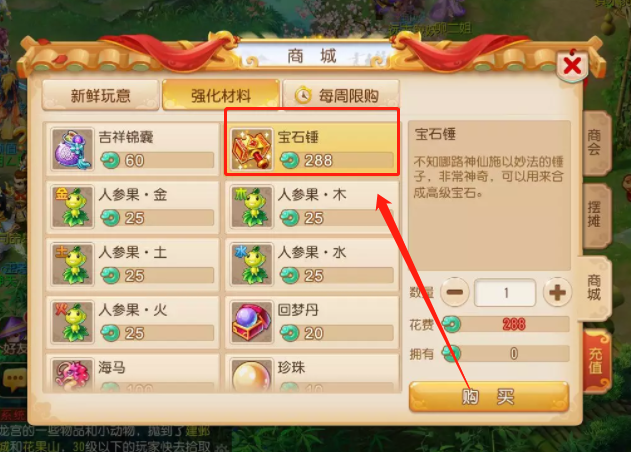The width and height of the screenshot is (631, 452).
Task: Select the 吉祥锦囊 purple pouch icon
Action: [72, 150]
